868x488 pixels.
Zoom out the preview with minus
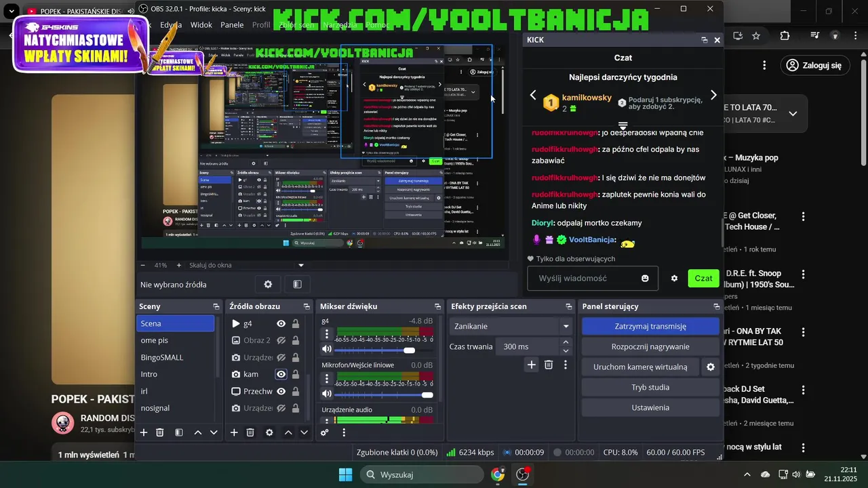pyautogui.click(x=143, y=265)
